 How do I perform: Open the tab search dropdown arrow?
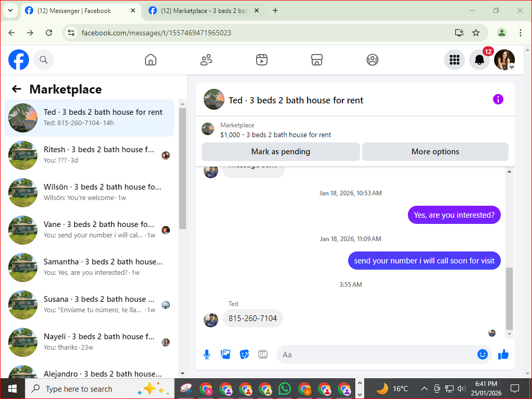pyautogui.click(x=10, y=10)
